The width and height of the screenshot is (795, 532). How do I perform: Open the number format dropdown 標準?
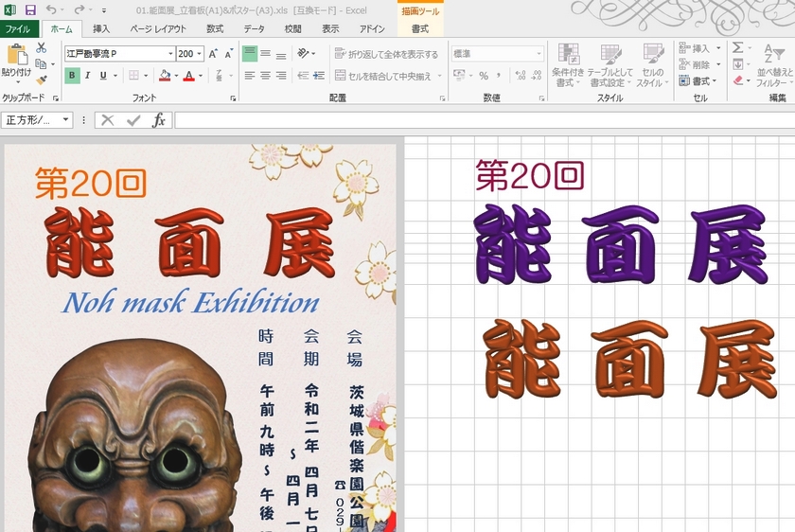[539, 54]
